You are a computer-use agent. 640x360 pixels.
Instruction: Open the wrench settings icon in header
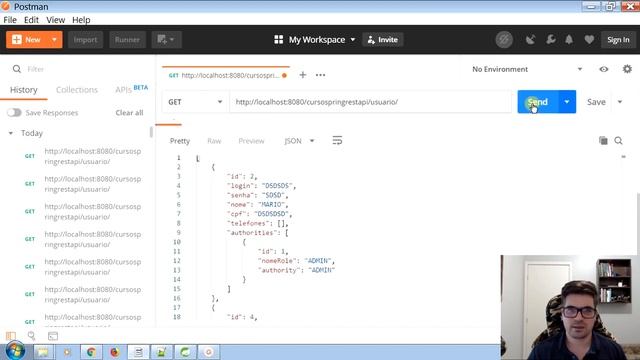coord(550,40)
